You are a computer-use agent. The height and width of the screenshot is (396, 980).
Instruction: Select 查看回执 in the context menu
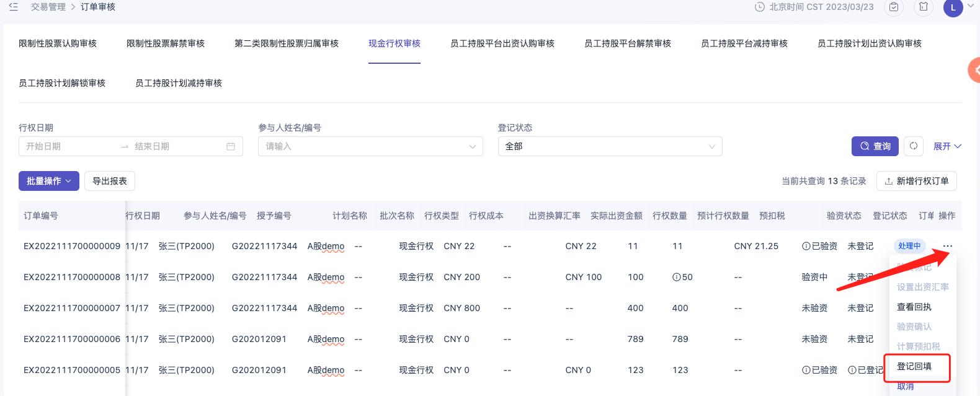click(x=914, y=307)
